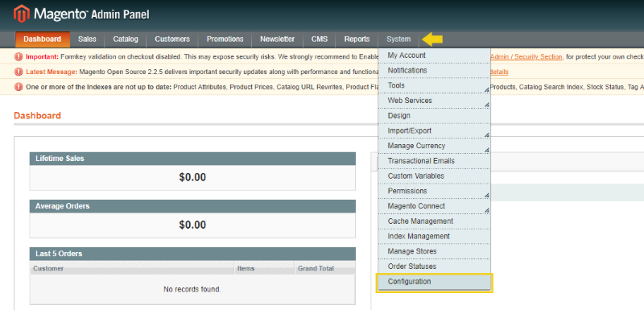Open the Newsletter menu
This screenshot has width=644, height=310.
(x=277, y=39)
